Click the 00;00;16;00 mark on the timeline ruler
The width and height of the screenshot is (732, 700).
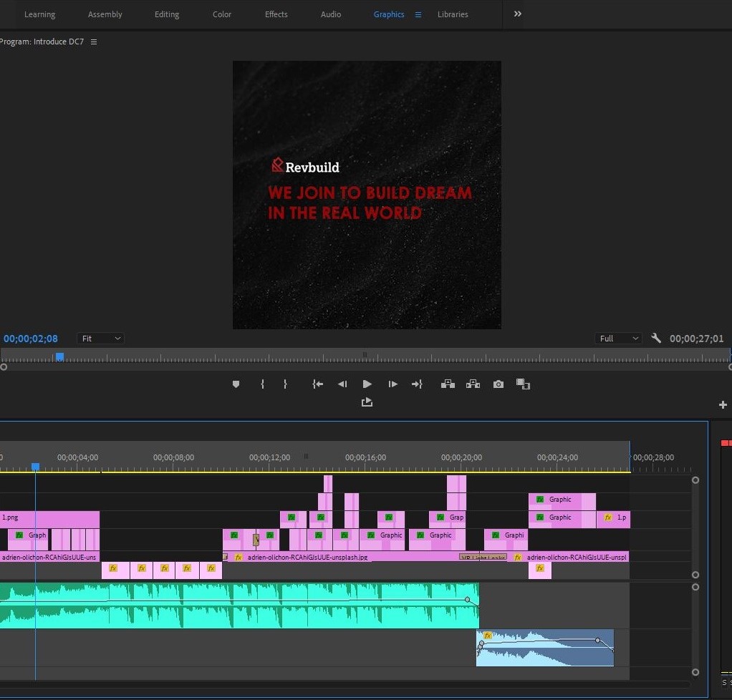pyautogui.click(x=365, y=457)
